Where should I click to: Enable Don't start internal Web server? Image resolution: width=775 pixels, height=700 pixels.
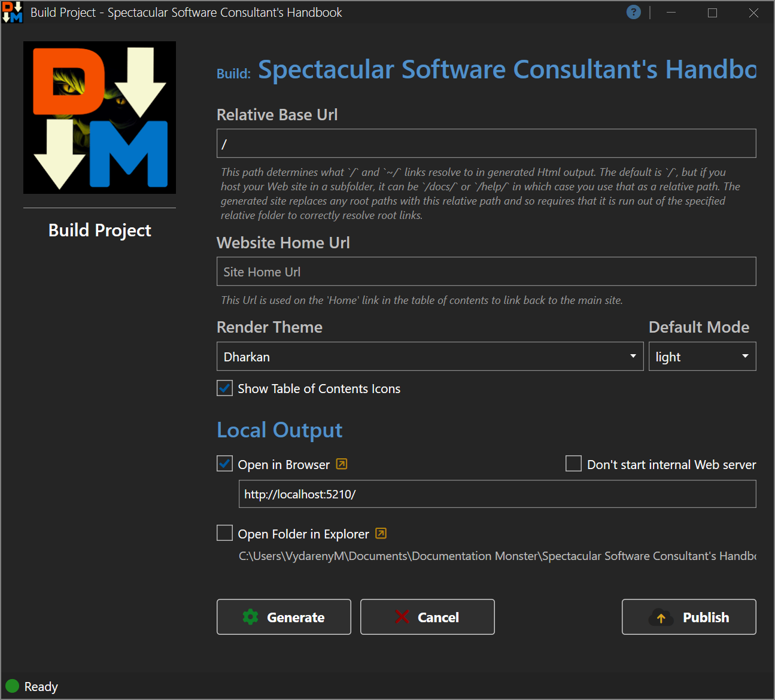(573, 464)
